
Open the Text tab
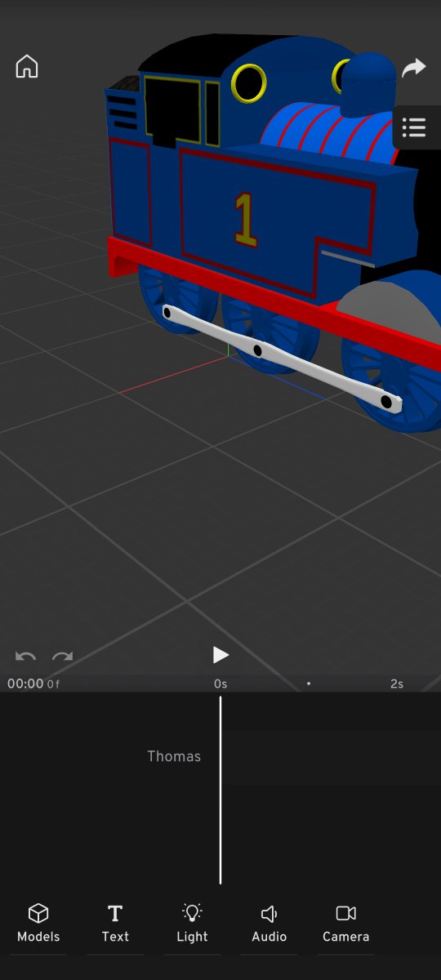(115, 924)
